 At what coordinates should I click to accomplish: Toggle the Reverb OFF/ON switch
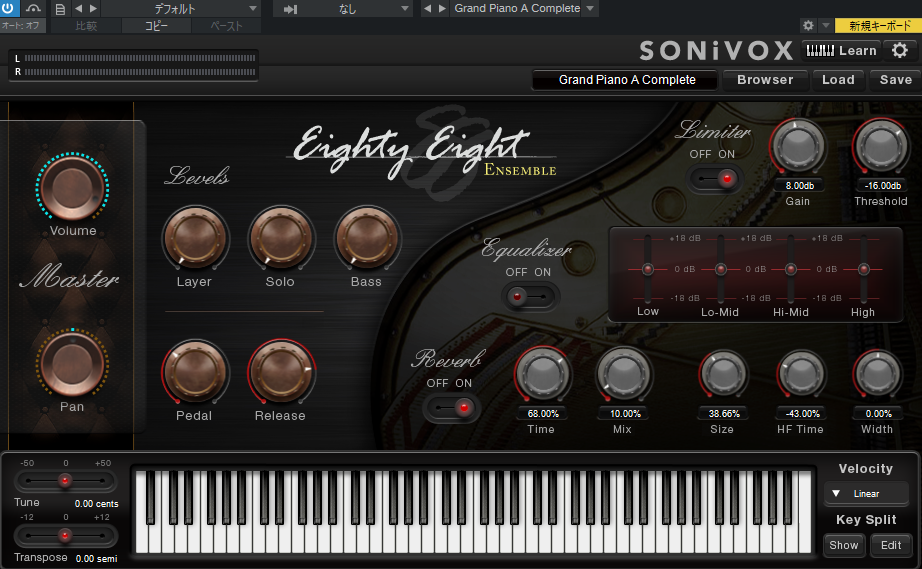(450, 407)
